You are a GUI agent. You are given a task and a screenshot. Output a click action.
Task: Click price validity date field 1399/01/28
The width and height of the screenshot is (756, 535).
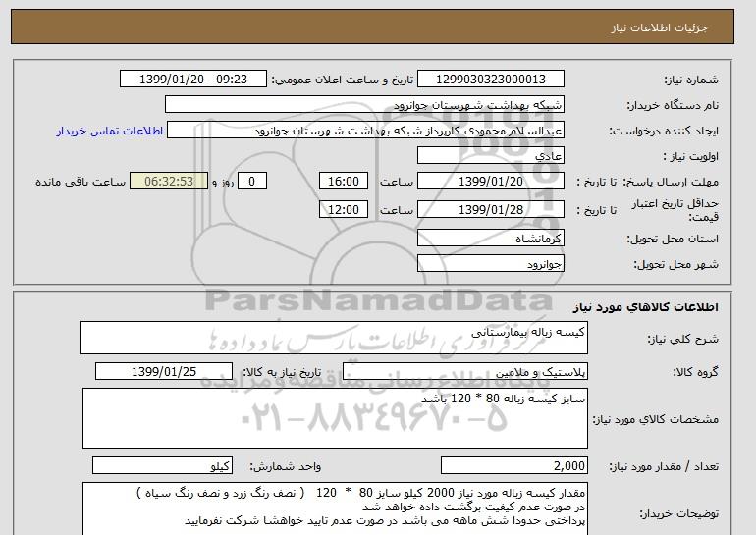coord(490,210)
